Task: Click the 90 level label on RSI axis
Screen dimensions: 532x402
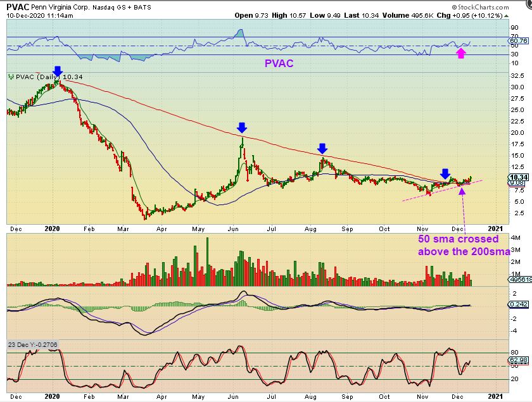Action: (x=514, y=28)
